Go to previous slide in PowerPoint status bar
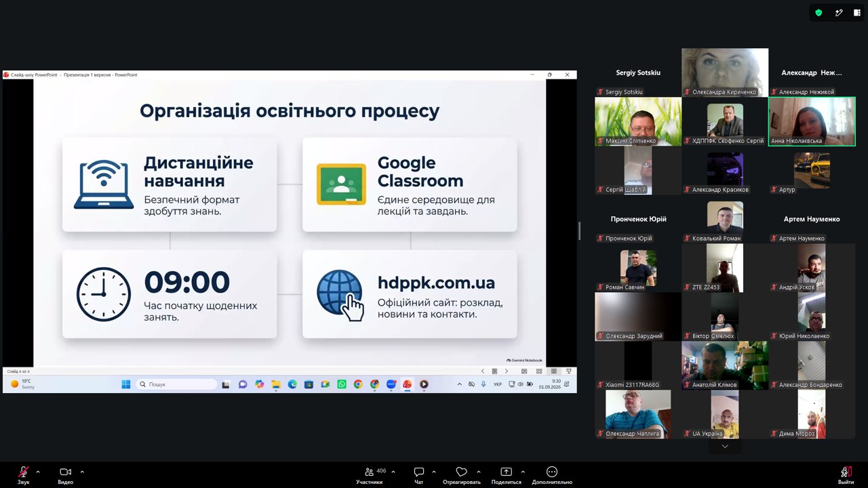The height and width of the screenshot is (488, 868). click(483, 371)
